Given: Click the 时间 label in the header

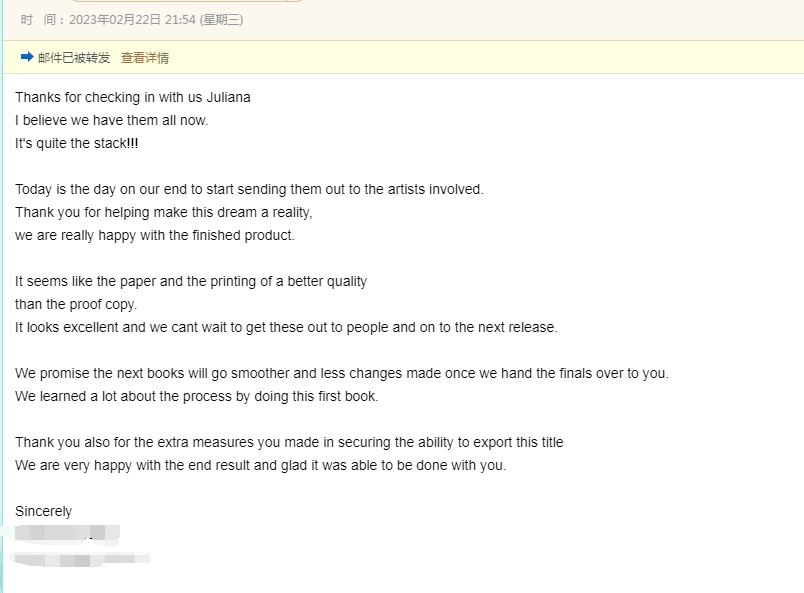Looking at the screenshot, I should coord(38,20).
